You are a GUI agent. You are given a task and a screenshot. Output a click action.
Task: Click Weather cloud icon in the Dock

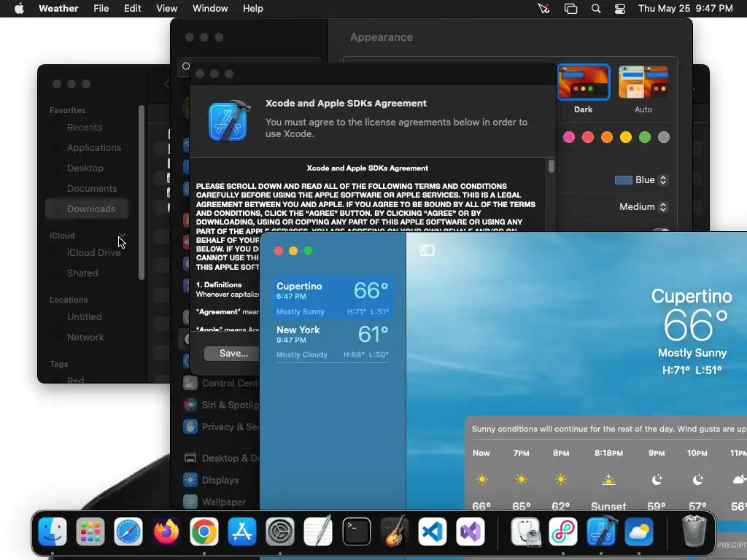[x=639, y=532]
